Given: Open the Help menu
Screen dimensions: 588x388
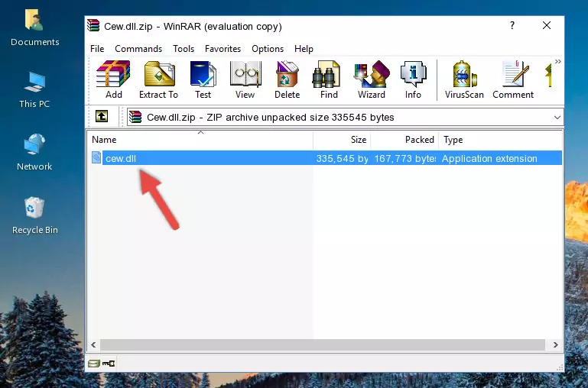Looking at the screenshot, I should pos(304,49).
